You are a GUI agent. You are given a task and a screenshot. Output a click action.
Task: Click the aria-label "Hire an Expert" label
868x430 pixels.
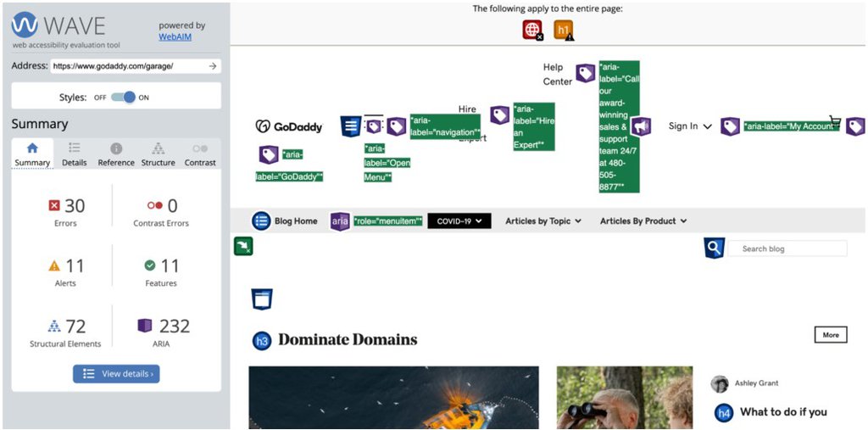coord(534,126)
